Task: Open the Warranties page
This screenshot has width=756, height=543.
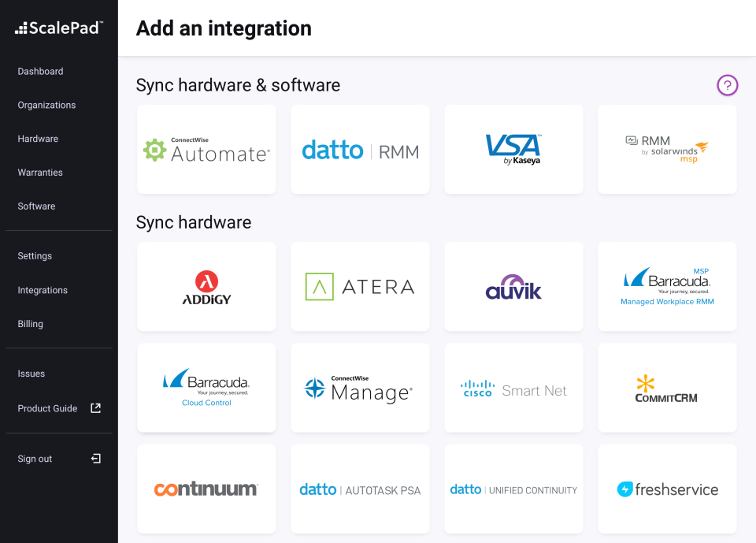Action: (40, 173)
